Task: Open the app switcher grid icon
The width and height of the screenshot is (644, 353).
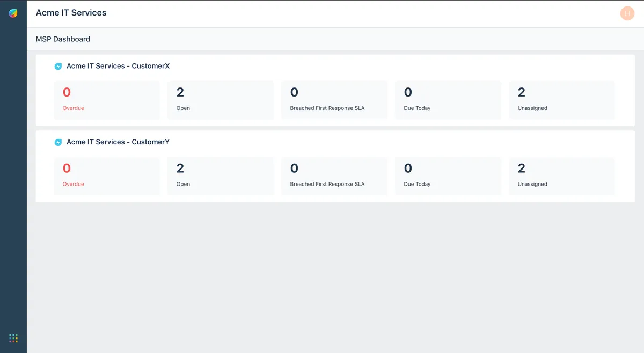Action: pos(13,338)
